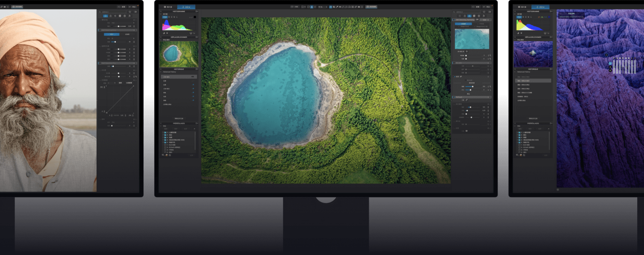
Task: Toggle the active corrections switch beside the star
Action: pos(489,12)
